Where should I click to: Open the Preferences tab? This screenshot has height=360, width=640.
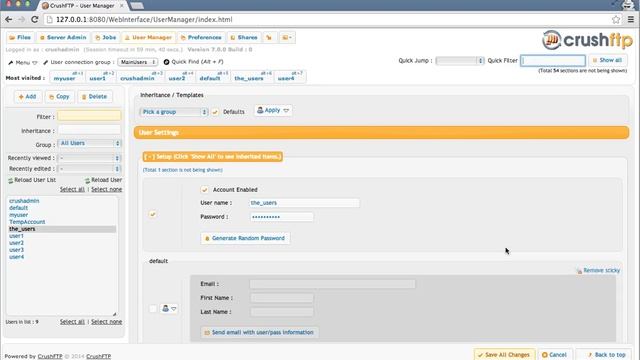point(201,38)
